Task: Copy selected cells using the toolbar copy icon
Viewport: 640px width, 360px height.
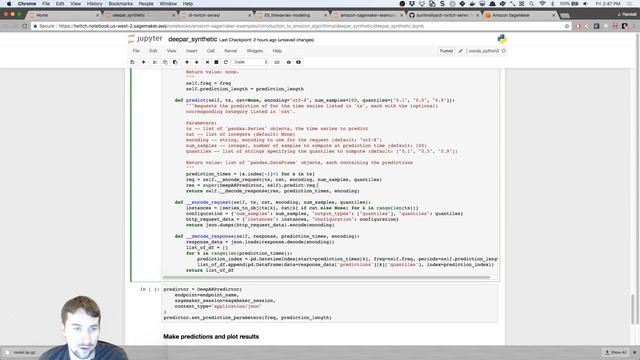Action: [x=165, y=62]
